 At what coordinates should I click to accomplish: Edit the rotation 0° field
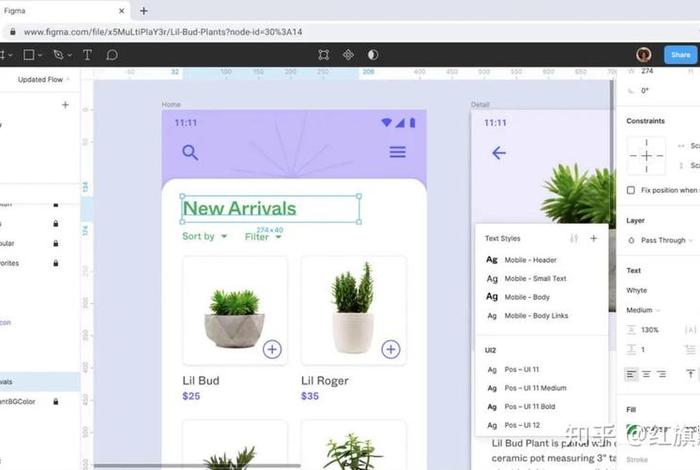[645, 91]
